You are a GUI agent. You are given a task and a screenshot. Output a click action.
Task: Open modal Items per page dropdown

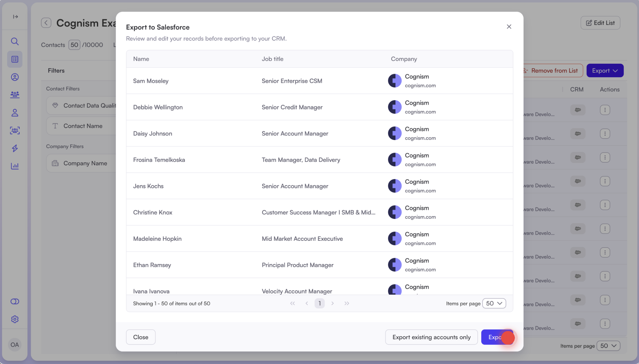click(x=494, y=303)
